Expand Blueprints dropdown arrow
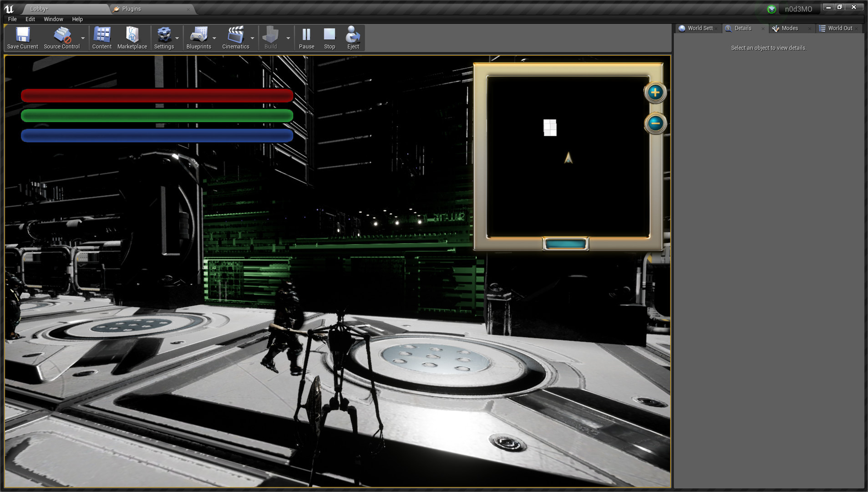Image resolution: width=868 pixels, height=492 pixels. click(x=214, y=38)
